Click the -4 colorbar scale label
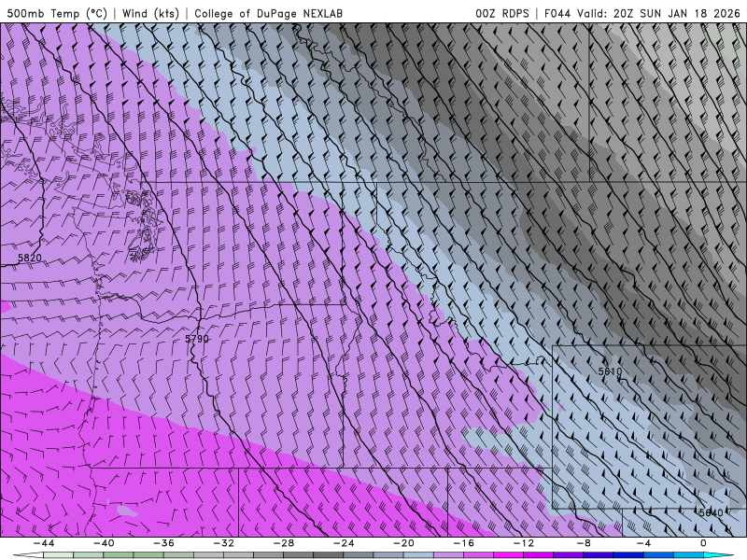This screenshot has height=560, width=747. click(x=643, y=543)
